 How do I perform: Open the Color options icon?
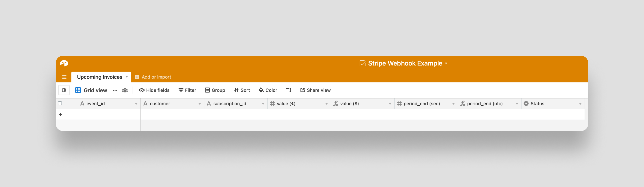[x=261, y=90]
